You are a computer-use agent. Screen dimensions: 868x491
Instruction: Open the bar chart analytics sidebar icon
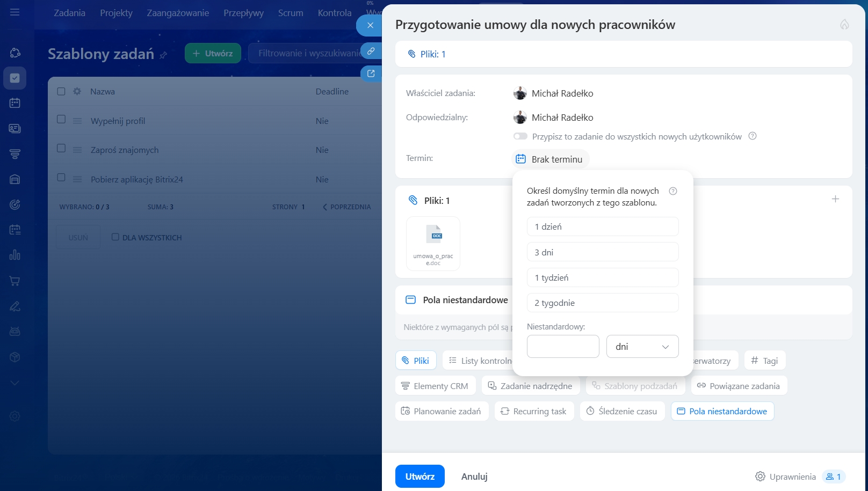(15, 255)
